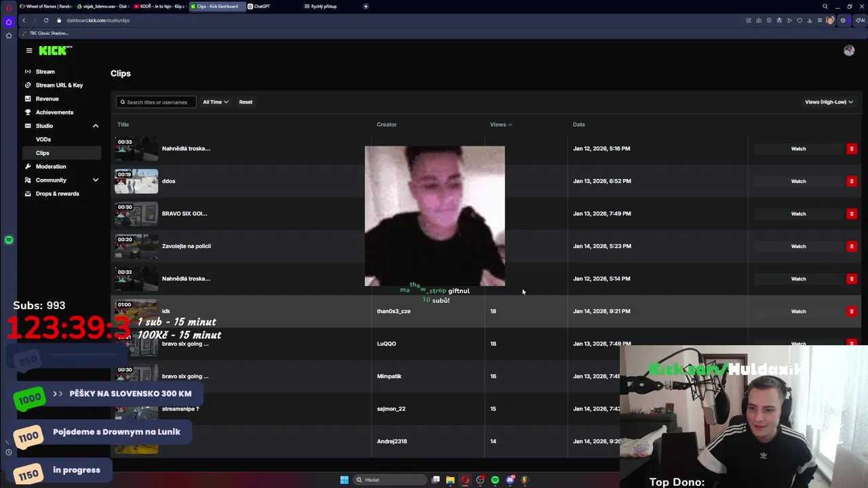868x488 pixels.
Task: Open Opera downloads icon
Action: 810,20
